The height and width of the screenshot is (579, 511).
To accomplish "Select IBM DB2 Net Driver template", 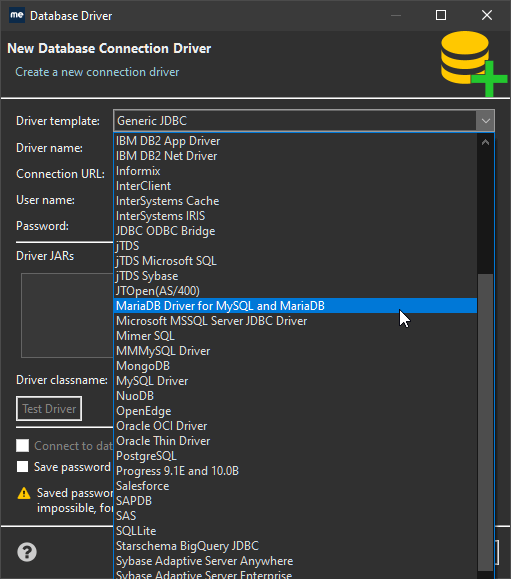I will 295,156.
